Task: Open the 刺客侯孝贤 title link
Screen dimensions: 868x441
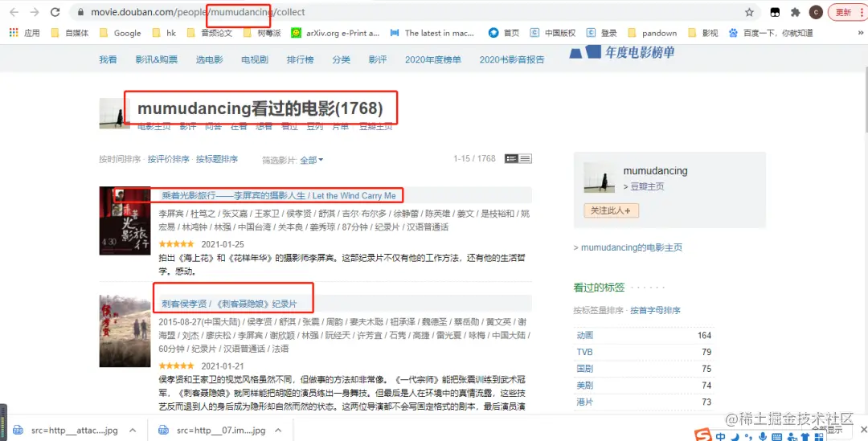Action: pos(229,304)
